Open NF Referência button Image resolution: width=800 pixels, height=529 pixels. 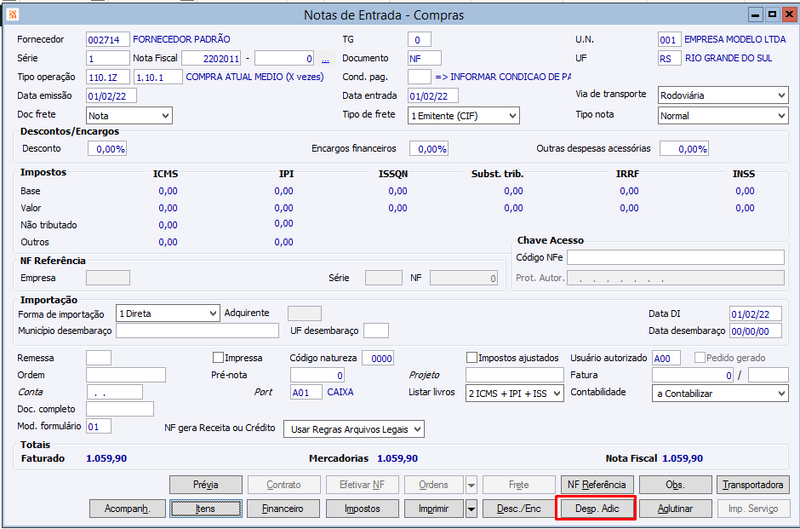coord(595,485)
